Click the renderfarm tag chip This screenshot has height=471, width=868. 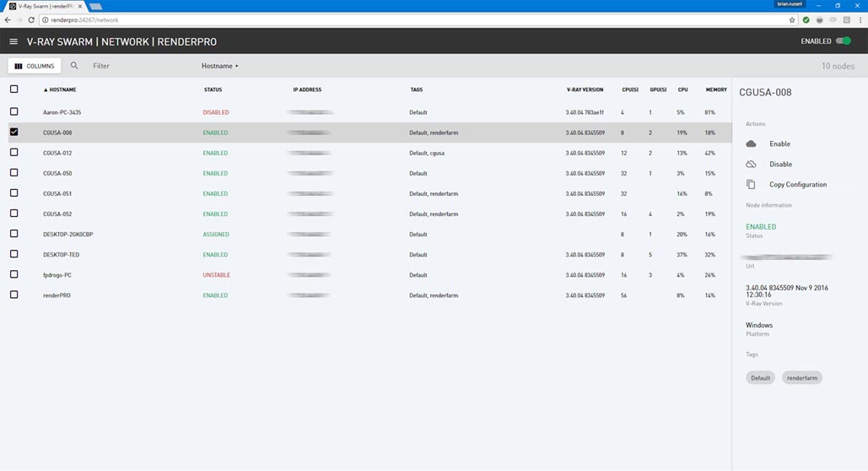click(x=802, y=378)
